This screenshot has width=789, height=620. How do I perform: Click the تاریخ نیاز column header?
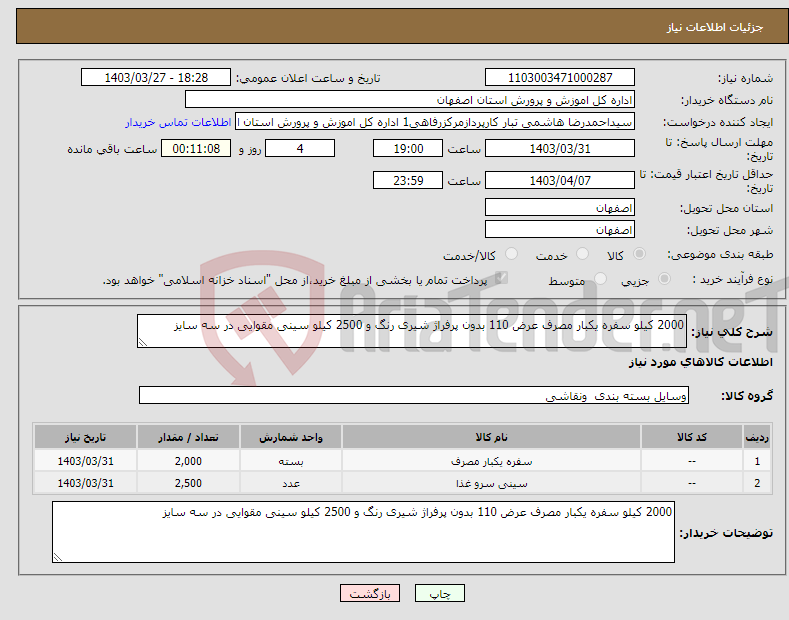(x=86, y=437)
